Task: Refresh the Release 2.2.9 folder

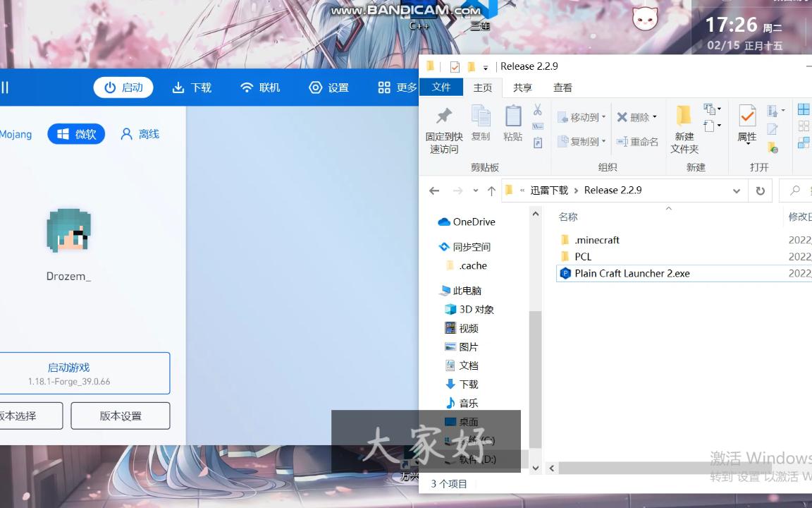Action: click(761, 190)
